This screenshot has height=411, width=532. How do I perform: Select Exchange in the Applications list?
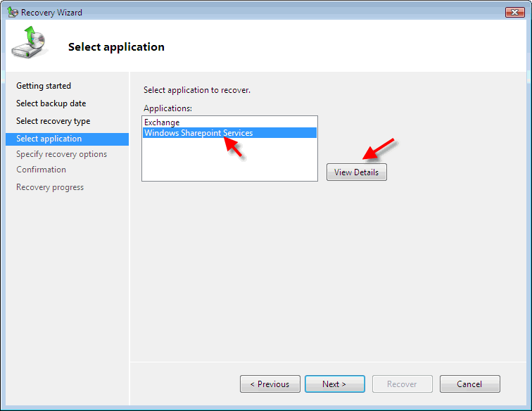(x=229, y=122)
